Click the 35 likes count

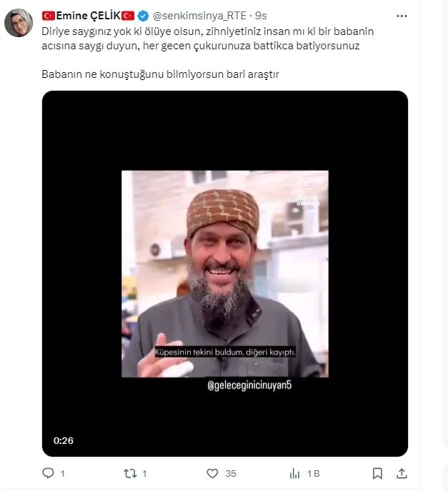(231, 473)
